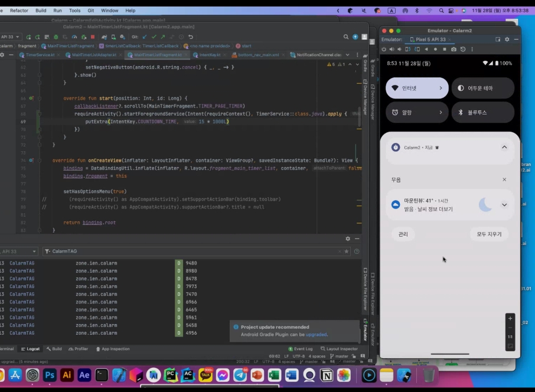
Task: Open the Refactor menu
Action: pos(19,11)
